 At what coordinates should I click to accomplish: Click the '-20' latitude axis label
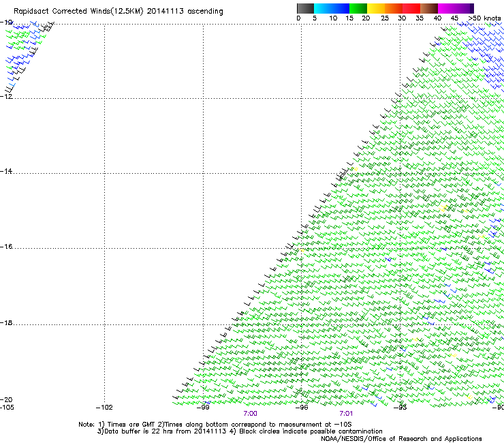pyautogui.click(x=6, y=399)
